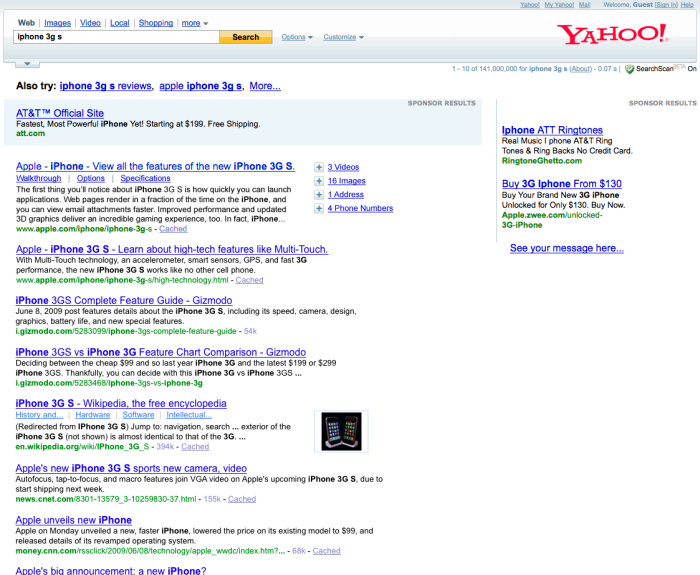
Task: Click the RingtoneGhetto.com green URL
Action: (x=542, y=161)
